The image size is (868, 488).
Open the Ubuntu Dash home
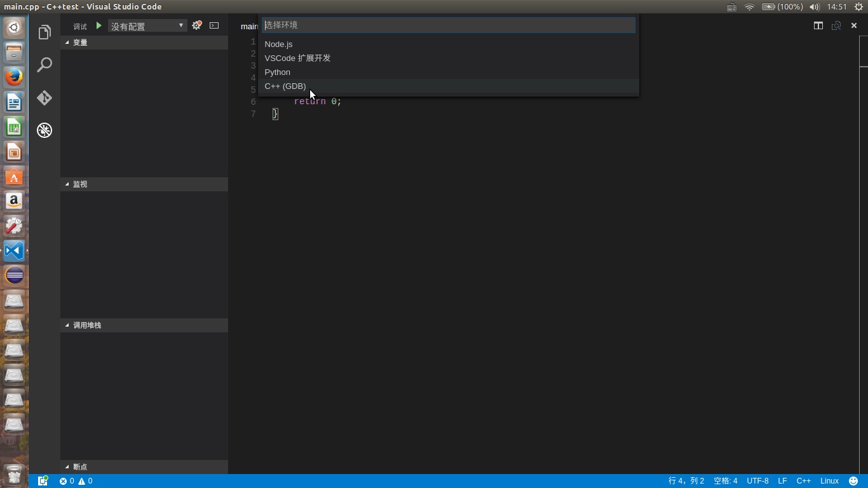tap(14, 27)
